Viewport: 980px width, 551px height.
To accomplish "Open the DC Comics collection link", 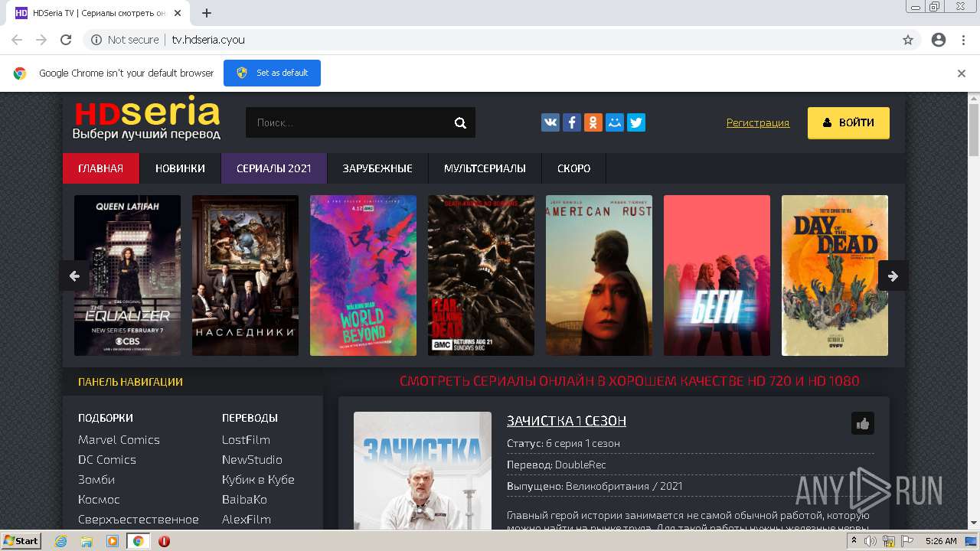I will [107, 459].
